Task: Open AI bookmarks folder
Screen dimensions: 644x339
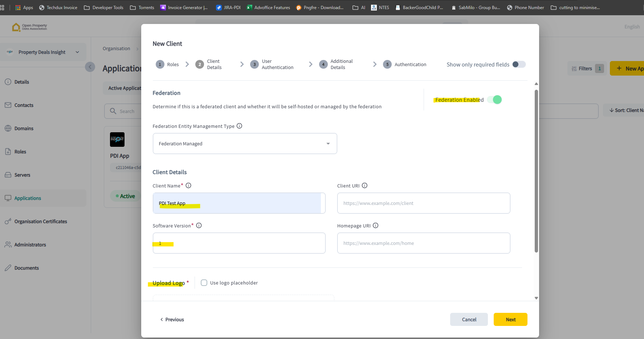Action: point(359,7)
